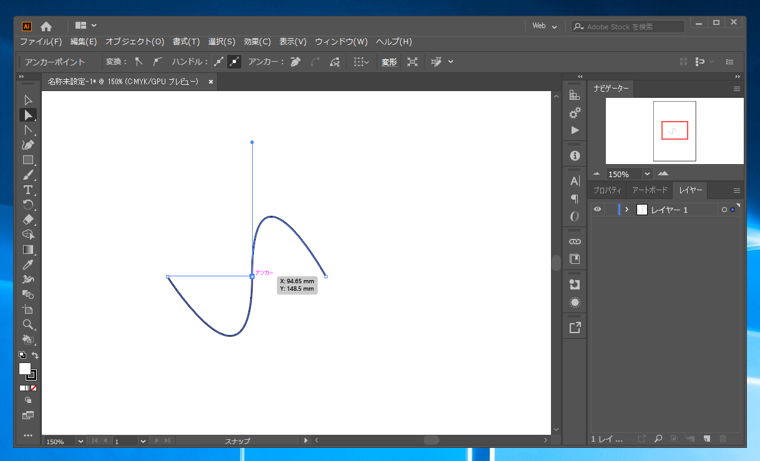Click the convert-to-corner button after 変換
This screenshot has height=461, width=760.
140,62
